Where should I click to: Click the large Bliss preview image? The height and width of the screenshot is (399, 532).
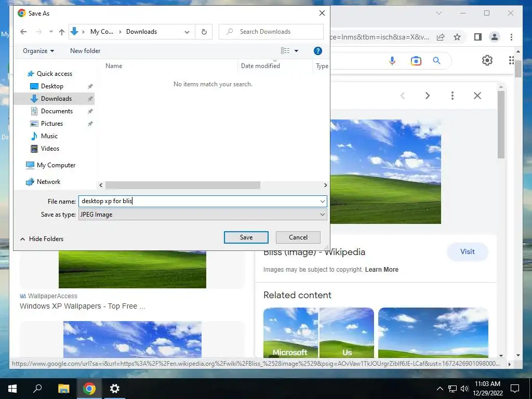[385, 171]
